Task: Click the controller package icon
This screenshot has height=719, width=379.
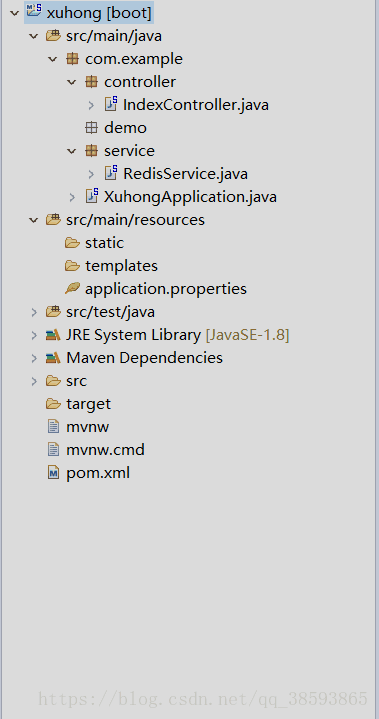Action: click(92, 82)
